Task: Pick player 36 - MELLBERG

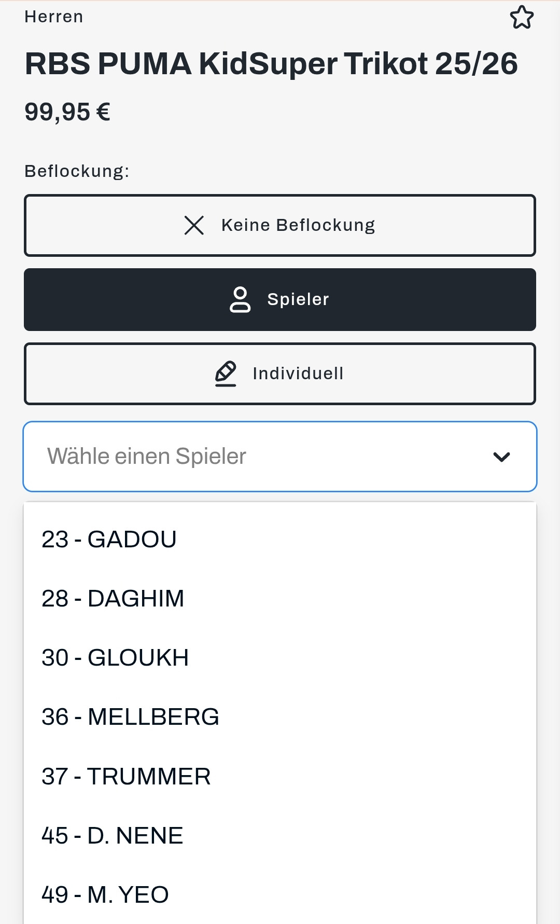Action: pos(130,717)
